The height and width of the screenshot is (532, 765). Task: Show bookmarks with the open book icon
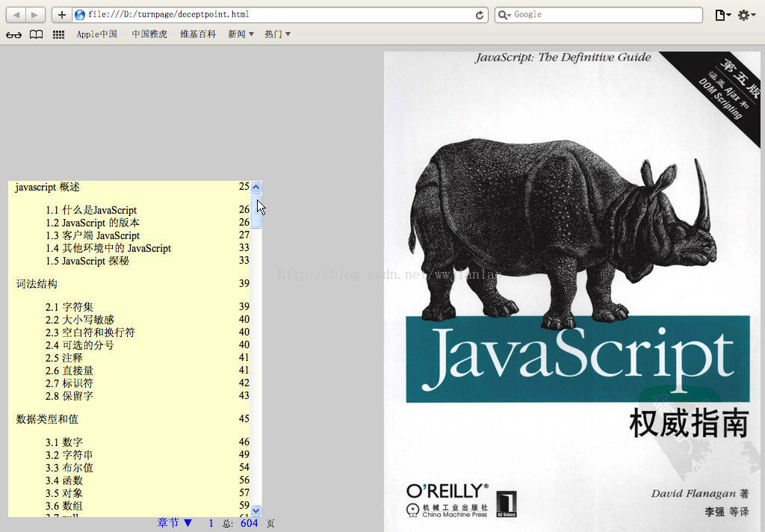(36, 34)
